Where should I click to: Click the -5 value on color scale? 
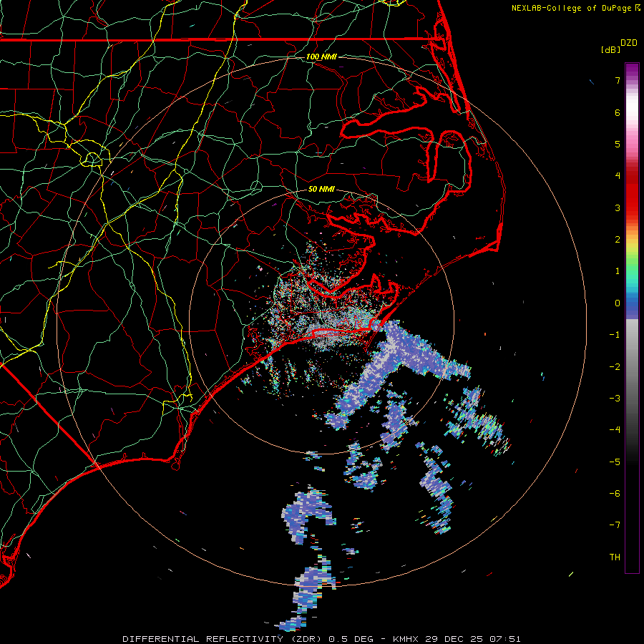615,462
